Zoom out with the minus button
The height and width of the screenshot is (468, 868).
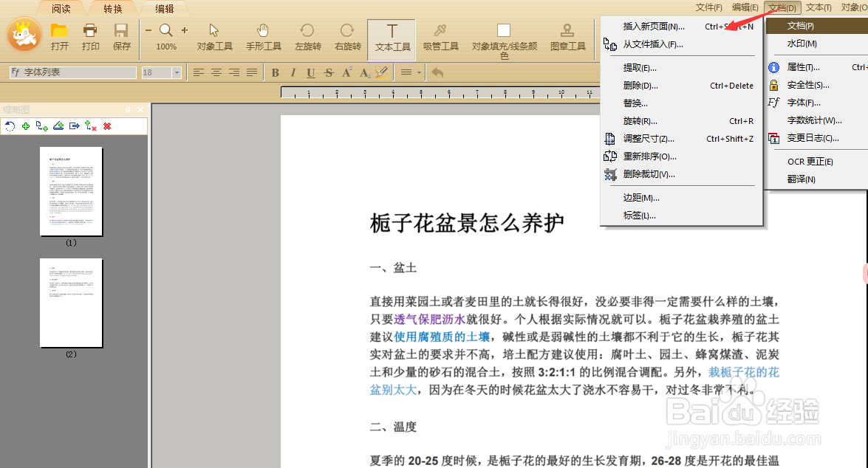tap(148, 30)
